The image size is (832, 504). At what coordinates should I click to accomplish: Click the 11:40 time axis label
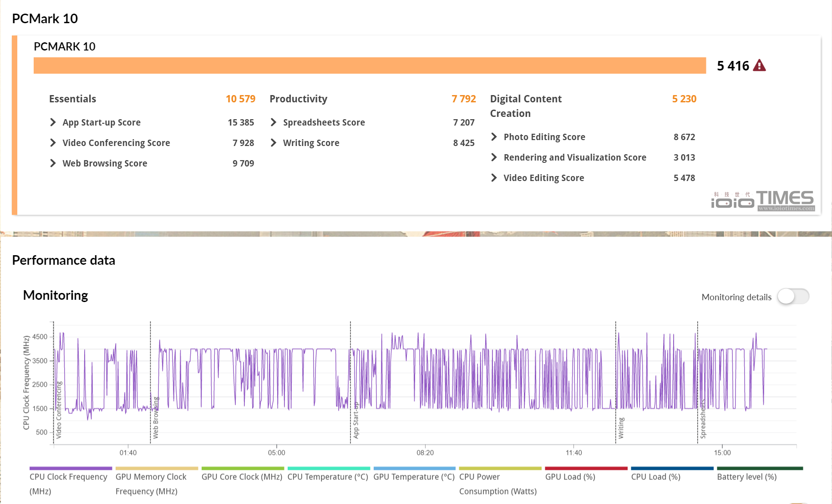(573, 453)
